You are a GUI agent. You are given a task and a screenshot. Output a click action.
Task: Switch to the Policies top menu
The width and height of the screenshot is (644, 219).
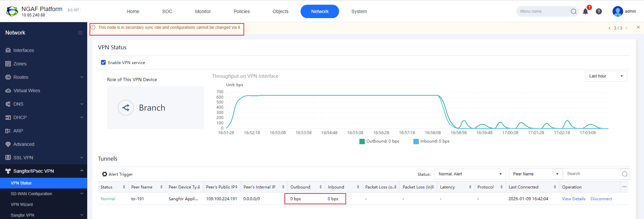[x=241, y=11]
